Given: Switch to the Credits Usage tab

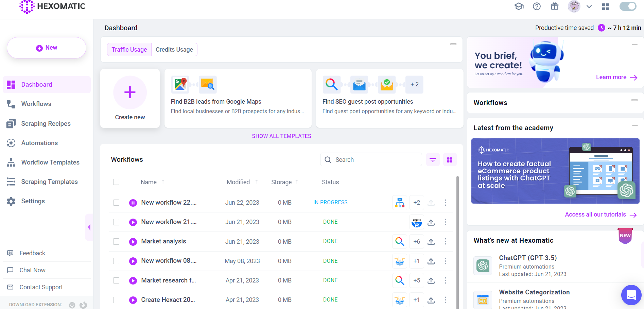Looking at the screenshot, I should [x=174, y=49].
